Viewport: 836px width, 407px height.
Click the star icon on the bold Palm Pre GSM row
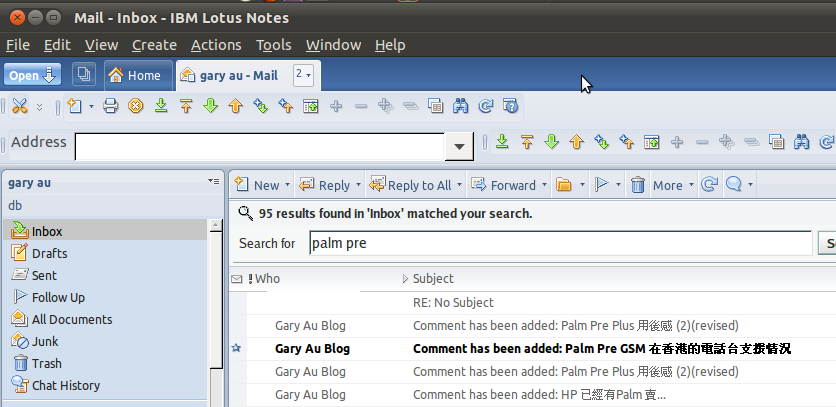236,348
